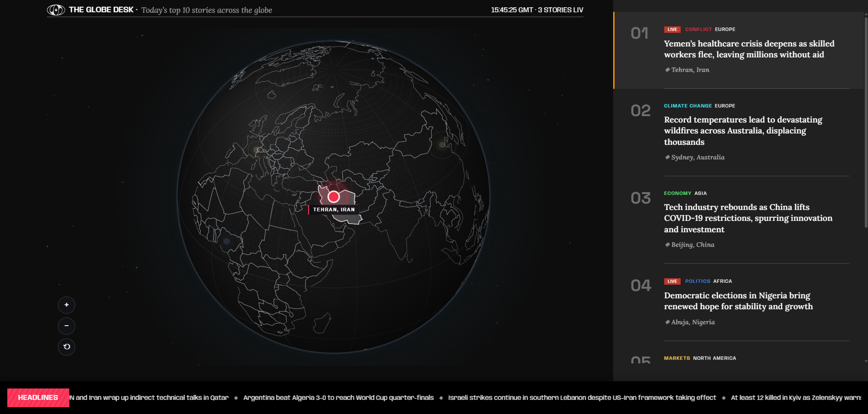Reset the globe rotation view
The image size is (868, 414).
click(x=67, y=347)
